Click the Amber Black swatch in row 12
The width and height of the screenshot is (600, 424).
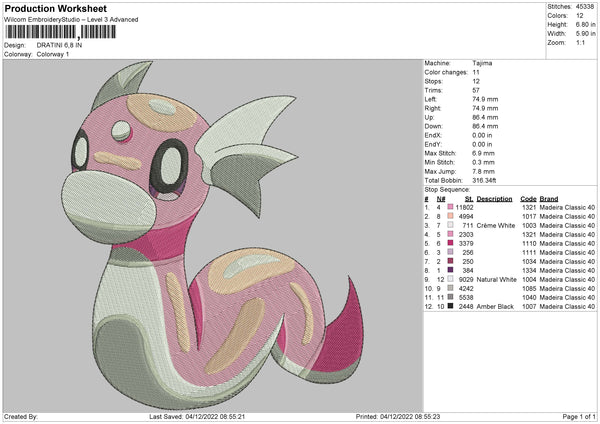point(450,306)
